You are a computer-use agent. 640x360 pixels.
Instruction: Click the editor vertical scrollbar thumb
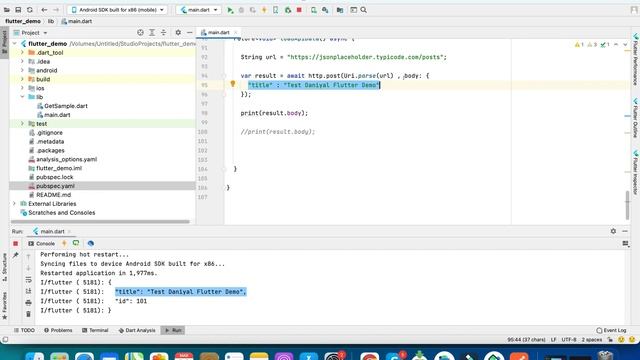coord(627,205)
